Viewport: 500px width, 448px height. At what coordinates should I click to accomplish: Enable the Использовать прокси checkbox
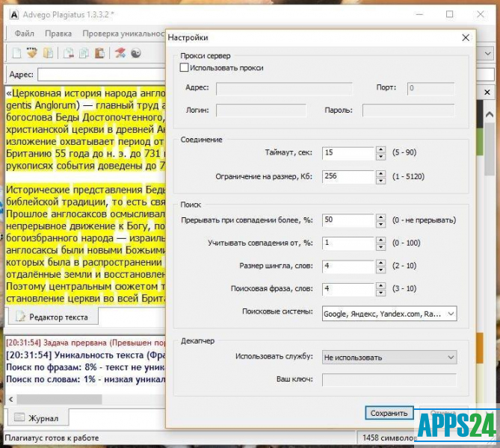184,67
